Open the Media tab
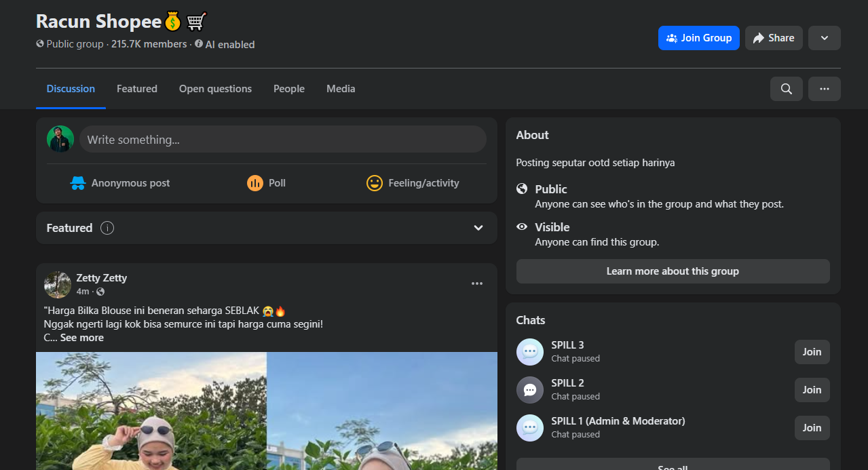Viewport: 868px width, 470px height. click(341, 89)
